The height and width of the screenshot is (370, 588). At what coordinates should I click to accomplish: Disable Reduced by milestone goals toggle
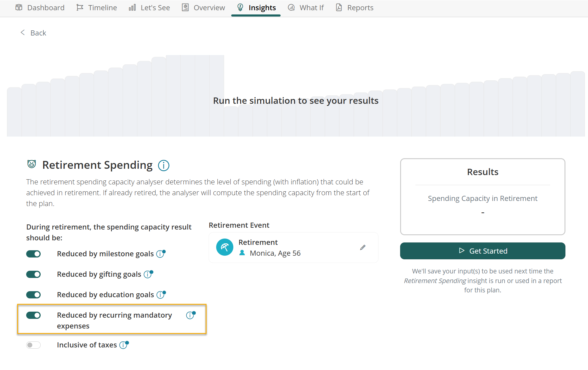(33, 254)
